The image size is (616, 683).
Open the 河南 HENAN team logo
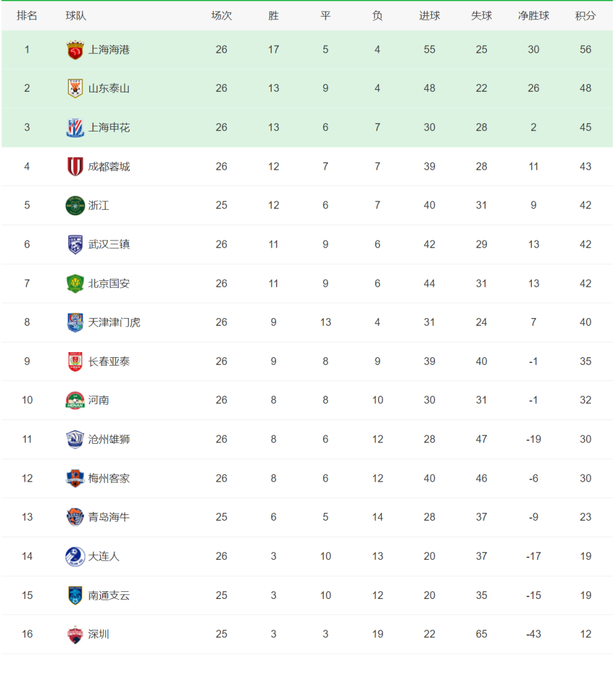coord(75,400)
